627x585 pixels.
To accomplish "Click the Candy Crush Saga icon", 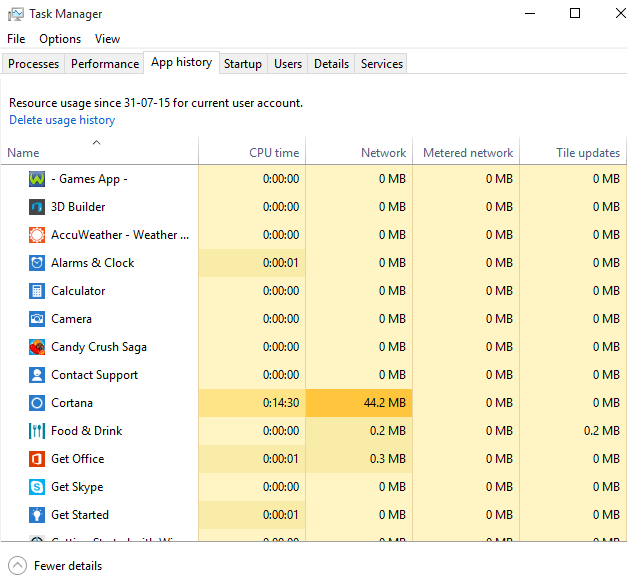I will 37,347.
